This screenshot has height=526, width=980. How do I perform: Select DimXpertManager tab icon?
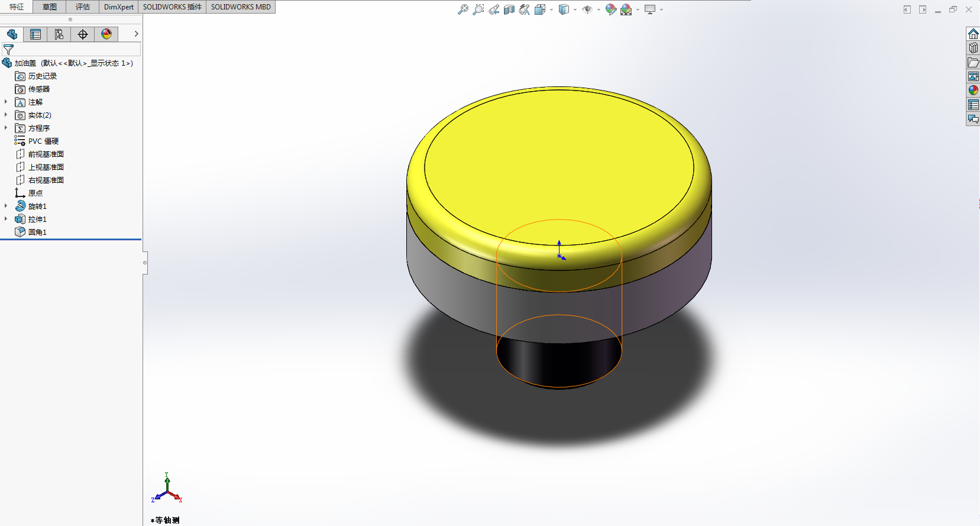[x=83, y=34]
